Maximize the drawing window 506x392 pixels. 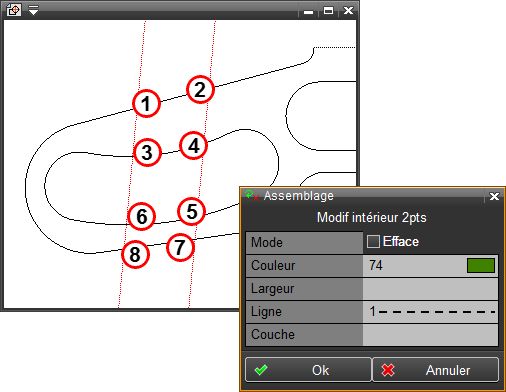(328, 11)
